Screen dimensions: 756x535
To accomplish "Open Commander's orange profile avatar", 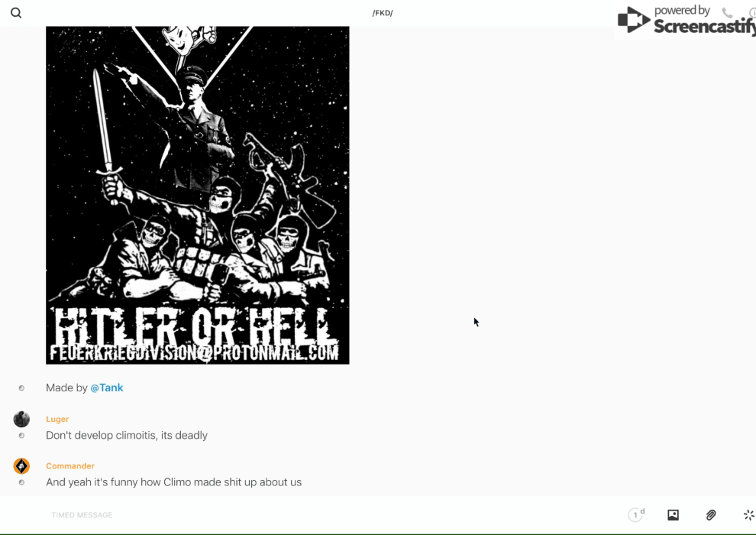I will pos(21,466).
